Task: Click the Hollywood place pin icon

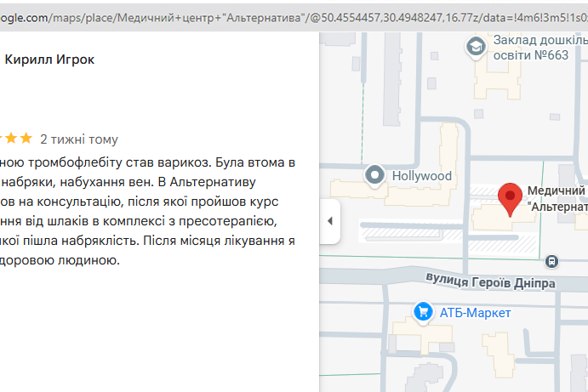Action: click(374, 176)
